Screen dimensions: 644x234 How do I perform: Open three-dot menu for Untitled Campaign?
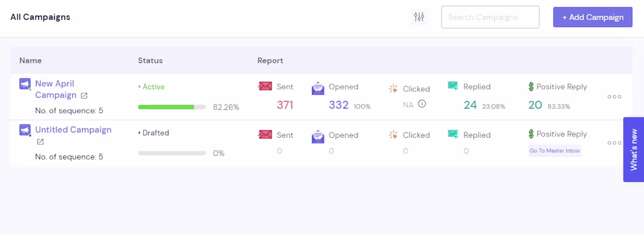pyautogui.click(x=614, y=143)
